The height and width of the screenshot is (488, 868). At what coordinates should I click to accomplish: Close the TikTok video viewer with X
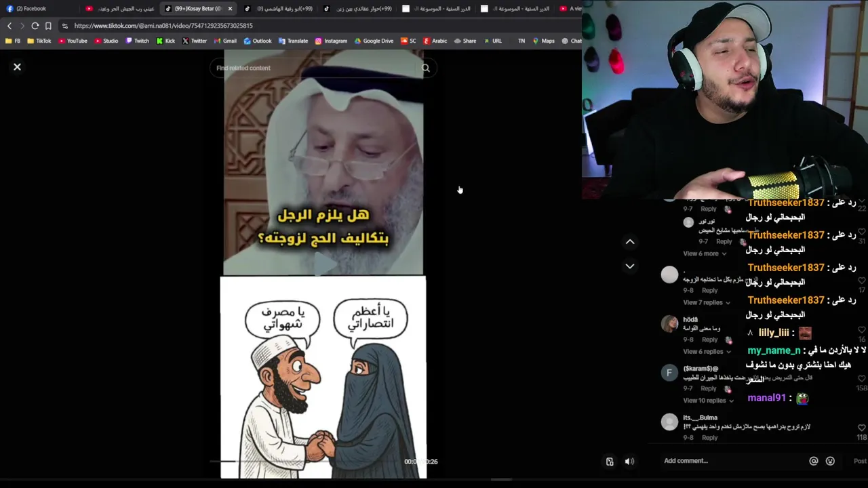[x=18, y=67]
